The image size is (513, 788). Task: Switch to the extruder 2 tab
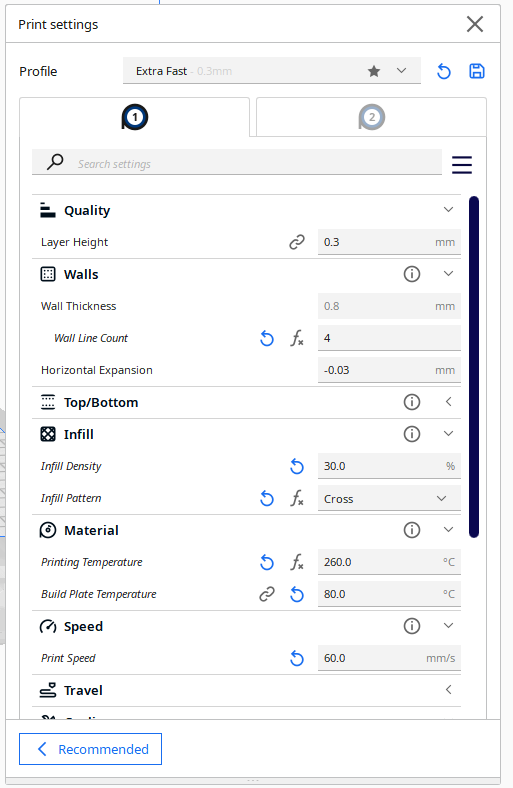click(371, 117)
